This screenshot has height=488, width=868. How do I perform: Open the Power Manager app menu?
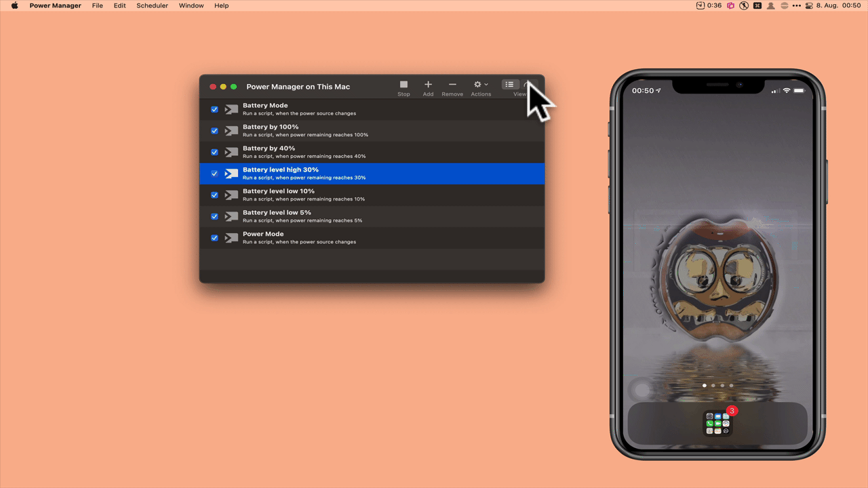(x=55, y=5)
